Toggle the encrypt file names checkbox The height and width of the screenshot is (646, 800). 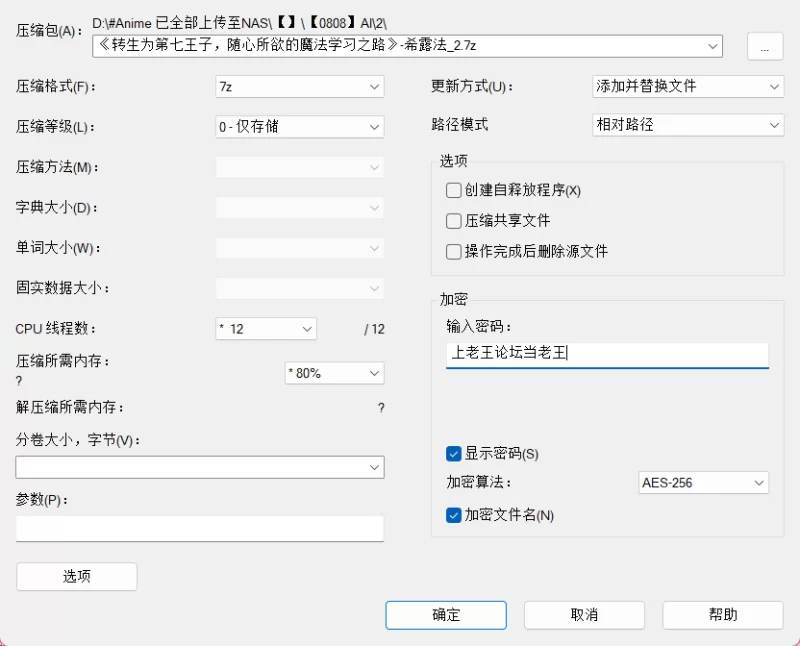tap(453, 515)
